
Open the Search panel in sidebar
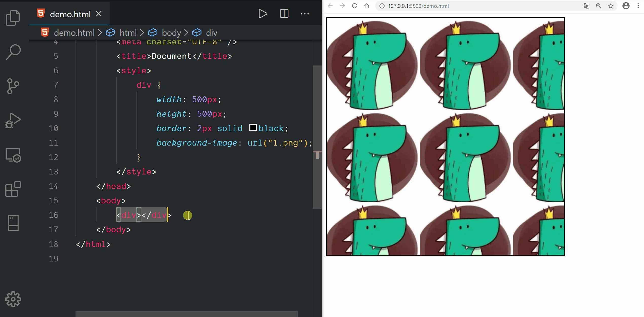pos(13,52)
